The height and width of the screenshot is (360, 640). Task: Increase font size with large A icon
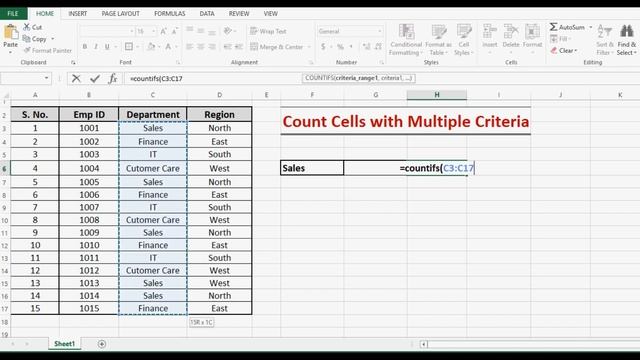tap(163, 31)
